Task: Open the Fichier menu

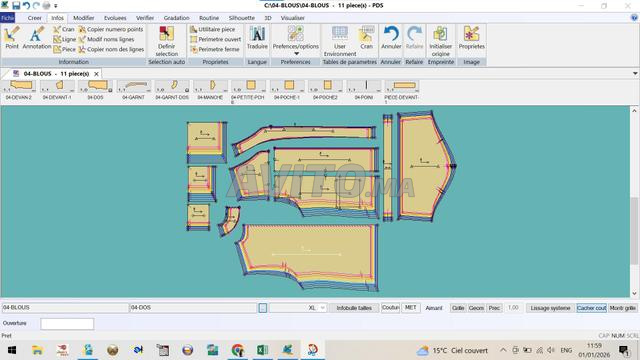Action: (7, 18)
